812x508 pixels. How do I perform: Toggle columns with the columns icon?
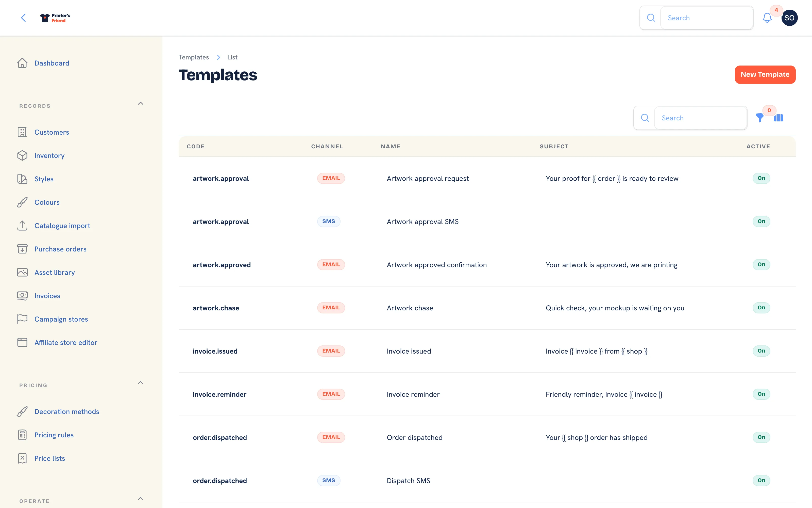pyautogui.click(x=779, y=118)
